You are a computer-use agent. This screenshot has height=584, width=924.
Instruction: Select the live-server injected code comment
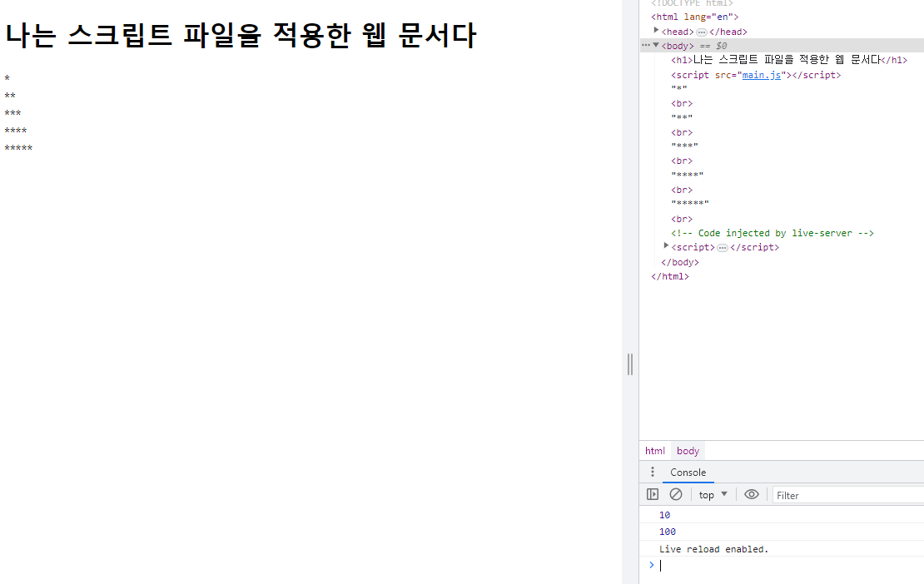(x=772, y=233)
